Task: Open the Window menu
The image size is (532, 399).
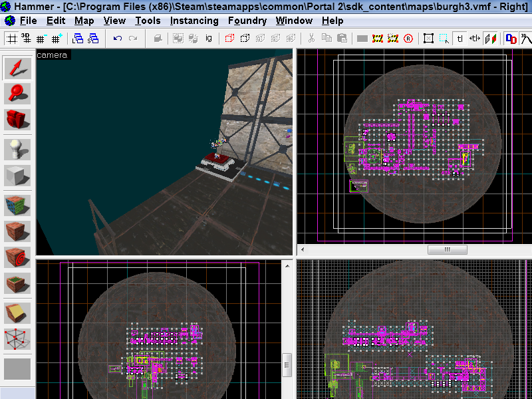Action: (294, 21)
